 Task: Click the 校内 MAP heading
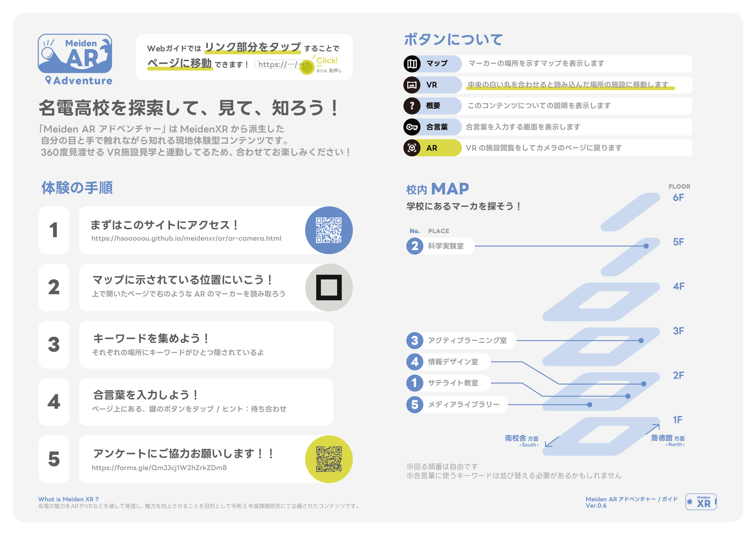tap(438, 189)
